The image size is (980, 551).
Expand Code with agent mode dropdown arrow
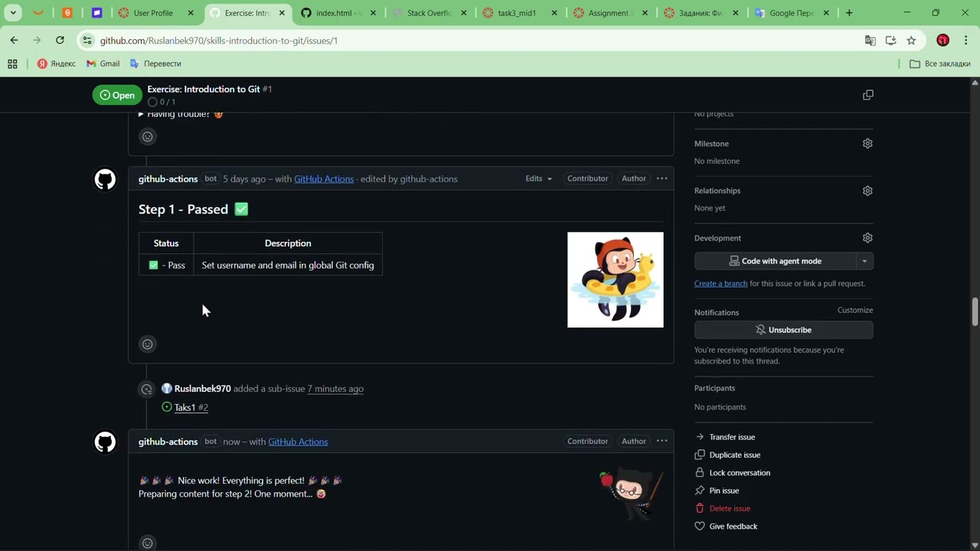click(864, 261)
